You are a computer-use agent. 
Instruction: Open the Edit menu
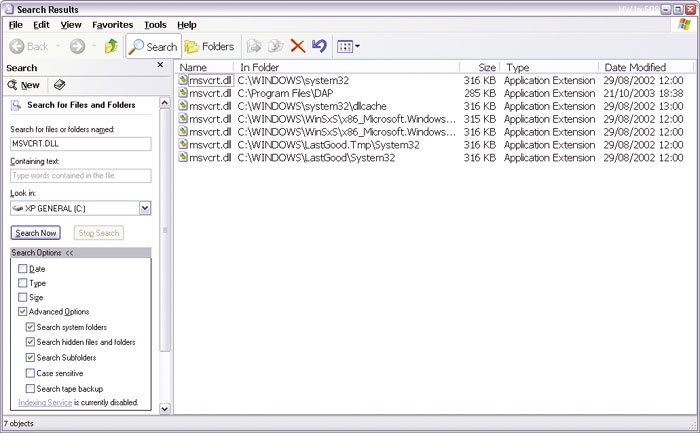click(42, 25)
